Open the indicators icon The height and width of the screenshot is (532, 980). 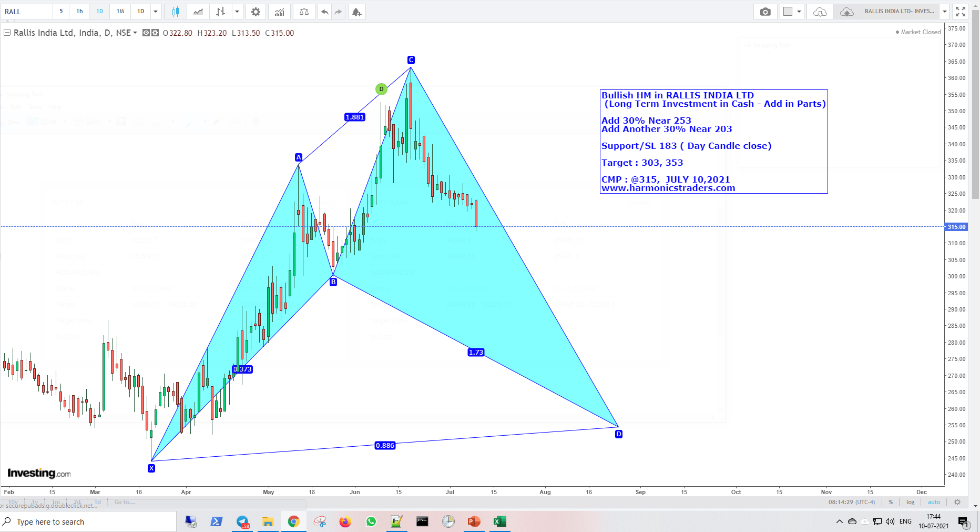[280, 12]
